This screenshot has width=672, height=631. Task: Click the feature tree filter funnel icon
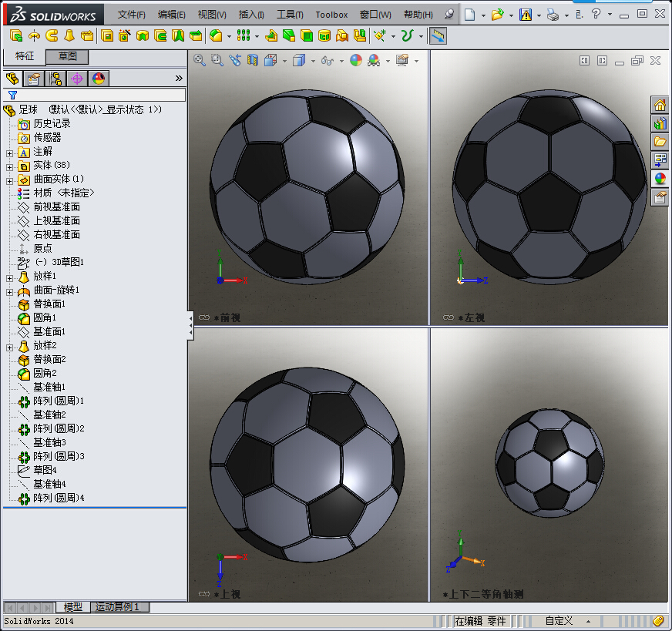(13, 95)
